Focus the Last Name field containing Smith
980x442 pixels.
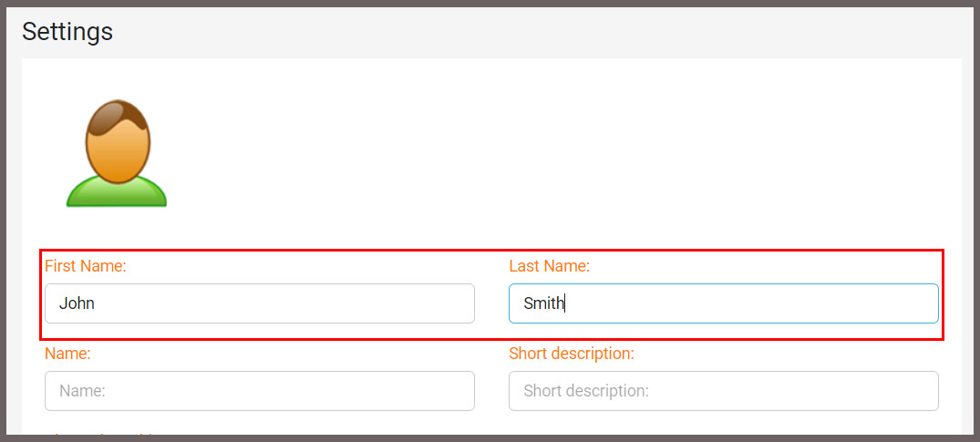[x=723, y=303]
